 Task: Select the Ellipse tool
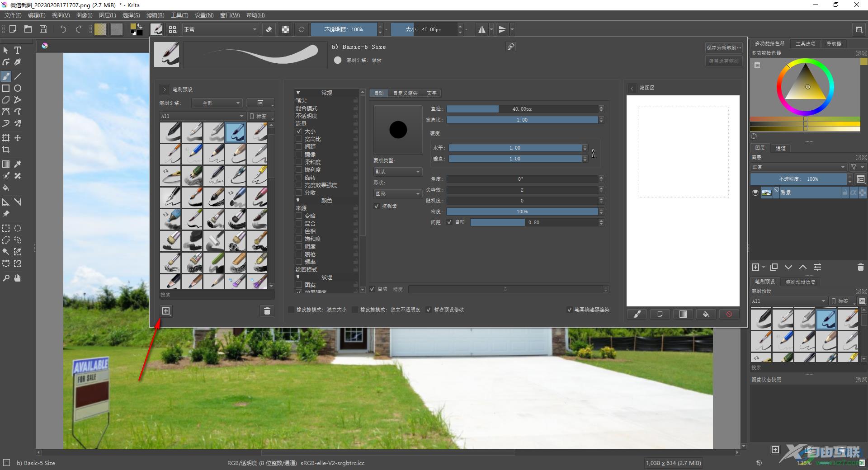coord(18,88)
